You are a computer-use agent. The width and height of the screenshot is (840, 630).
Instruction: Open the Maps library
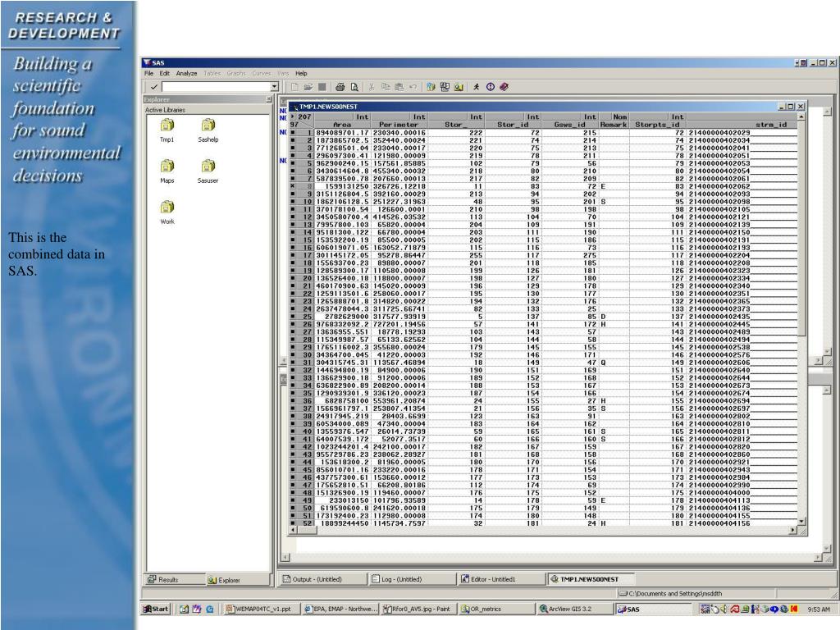167,167
